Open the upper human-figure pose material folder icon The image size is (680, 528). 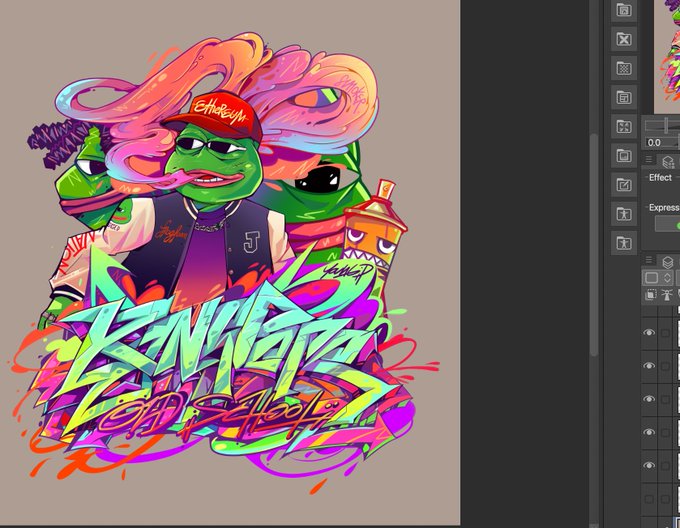pyautogui.click(x=624, y=214)
